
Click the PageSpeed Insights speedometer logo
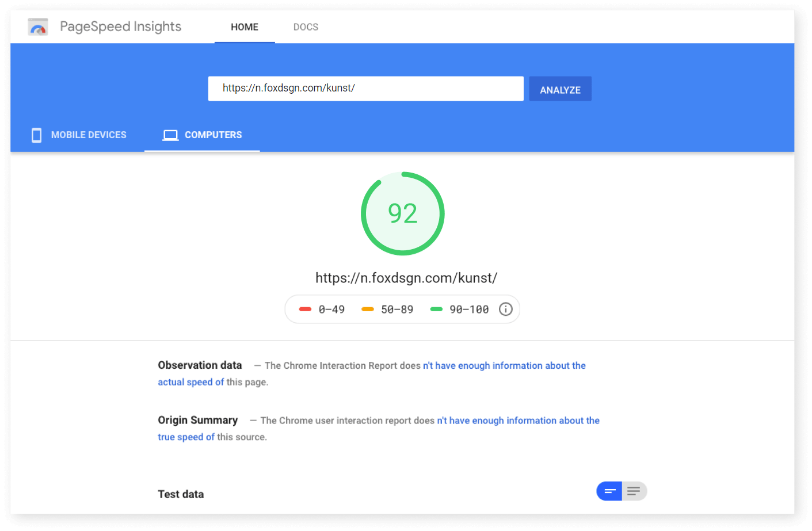click(x=38, y=27)
